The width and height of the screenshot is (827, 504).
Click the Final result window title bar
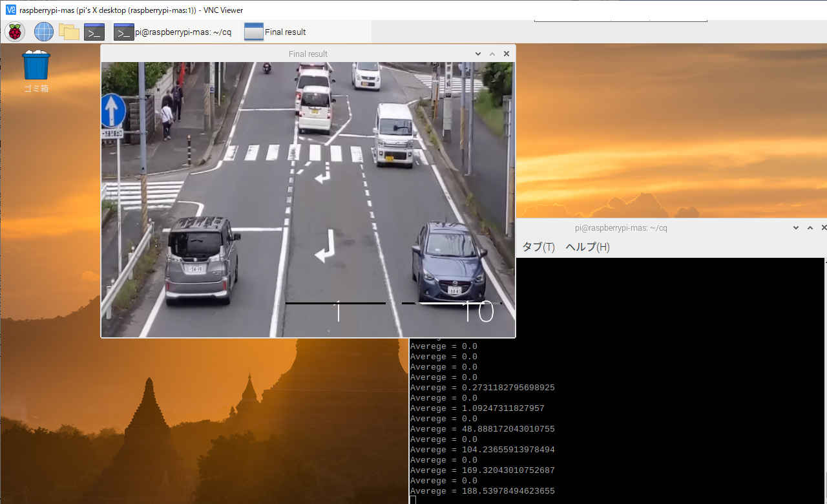pyautogui.click(x=308, y=54)
